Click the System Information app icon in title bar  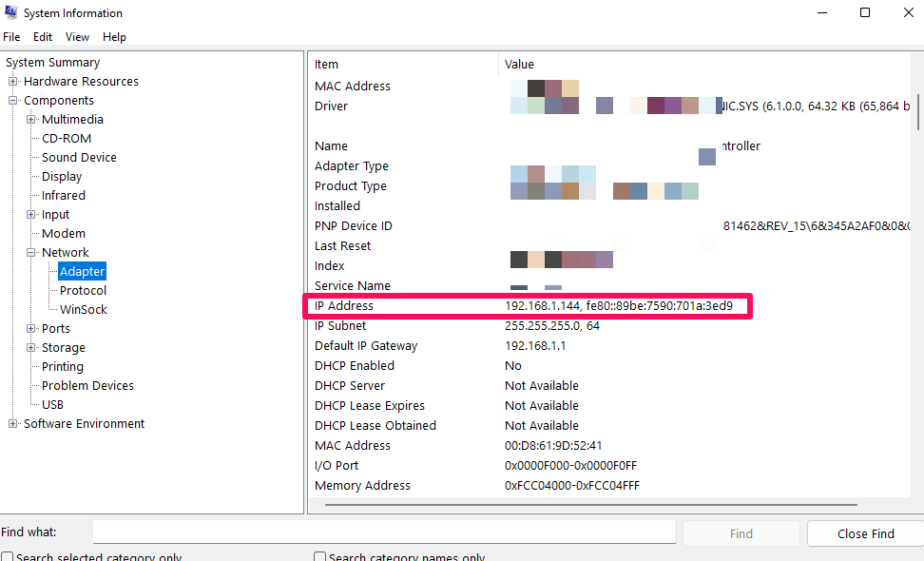tap(10, 12)
